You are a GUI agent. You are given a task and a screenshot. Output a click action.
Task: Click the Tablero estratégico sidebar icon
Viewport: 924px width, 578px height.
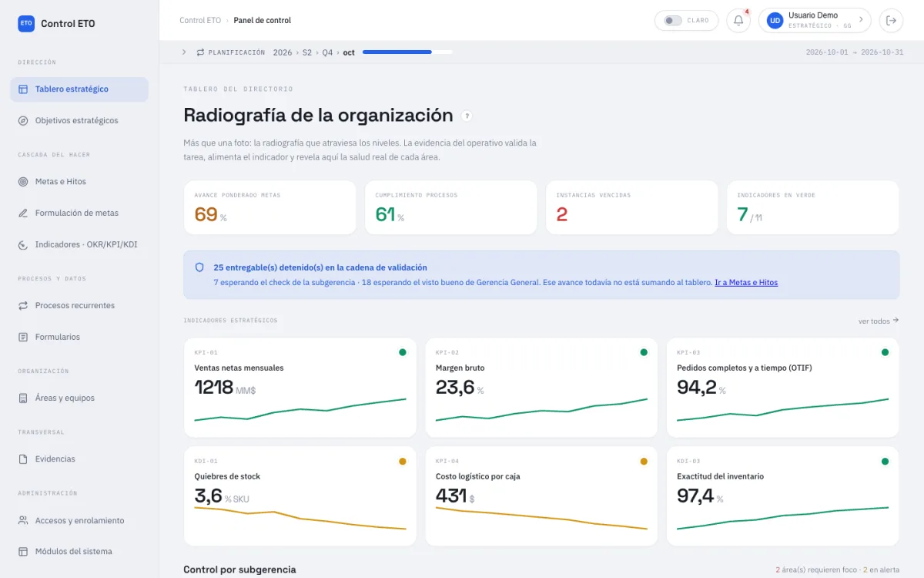click(23, 89)
